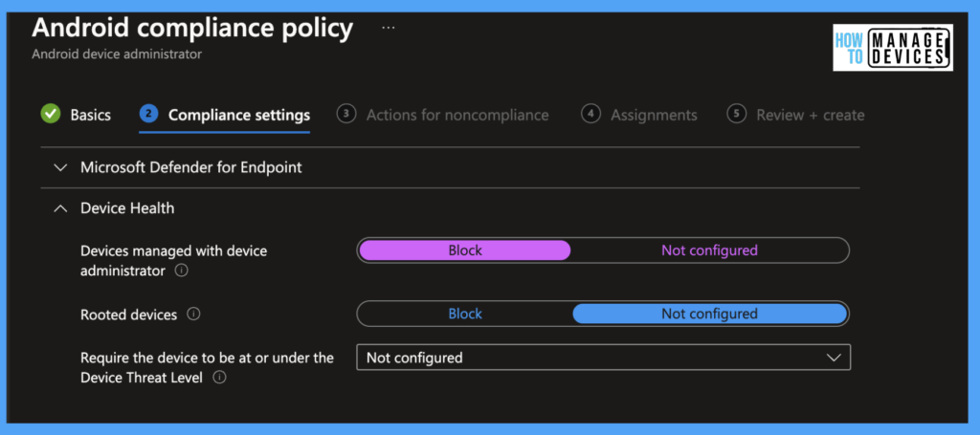Screen dimensions: 980x435
Task: Click info icon next to Device Threat Level
Action: [x=219, y=378]
